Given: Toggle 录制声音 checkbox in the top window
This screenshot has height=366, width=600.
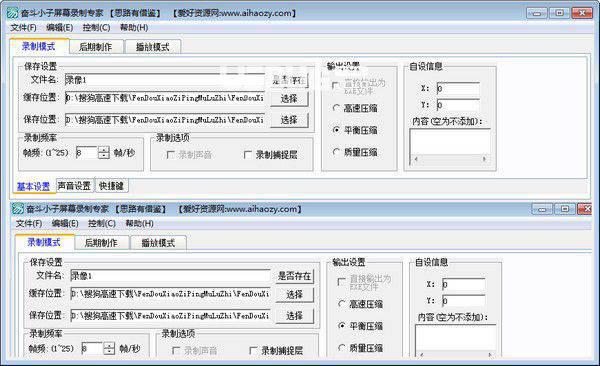Looking at the screenshot, I should [171, 155].
